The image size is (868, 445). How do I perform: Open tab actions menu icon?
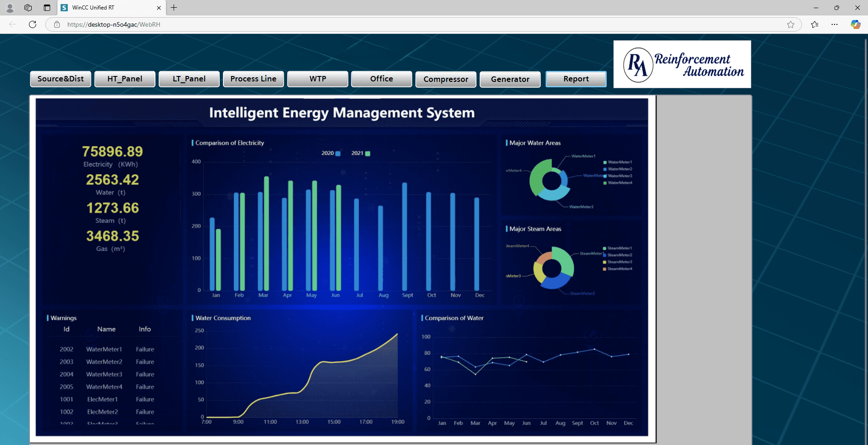coord(47,8)
